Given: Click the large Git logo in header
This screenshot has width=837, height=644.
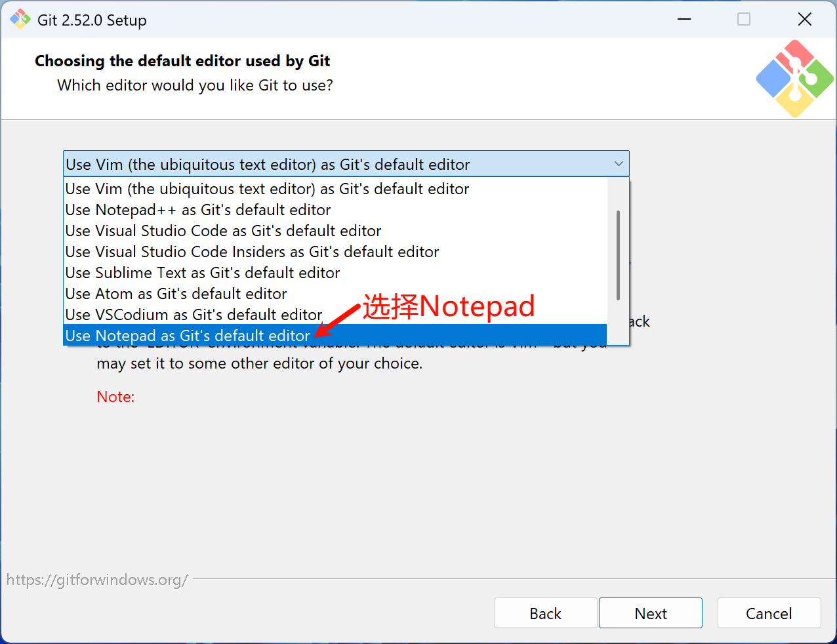Looking at the screenshot, I should 794,79.
